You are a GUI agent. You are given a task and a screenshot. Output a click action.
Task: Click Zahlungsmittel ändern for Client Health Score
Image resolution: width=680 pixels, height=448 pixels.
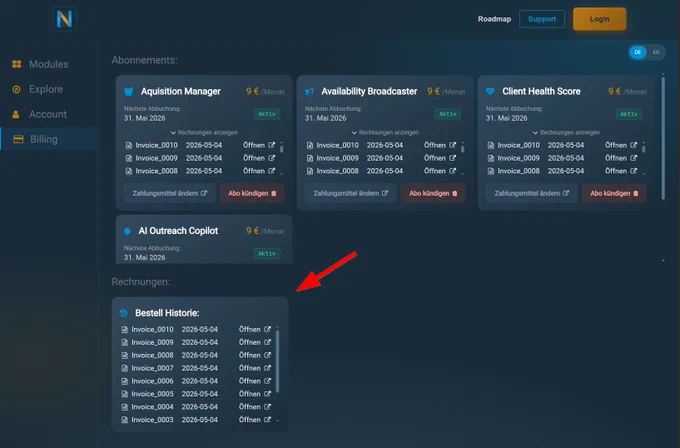[x=532, y=193]
